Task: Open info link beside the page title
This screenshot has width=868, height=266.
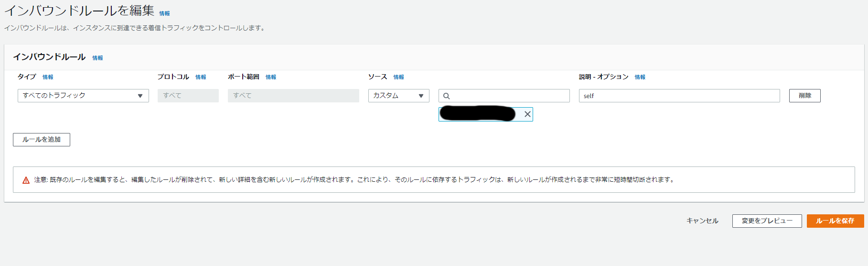Action: click(164, 13)
